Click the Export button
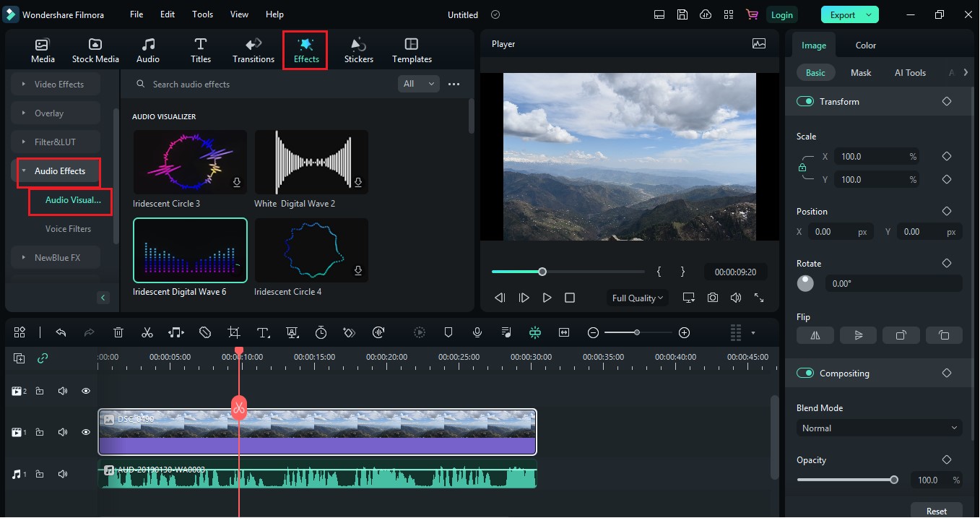Viewport: 980px width, 518px height. tap(850, 14)
